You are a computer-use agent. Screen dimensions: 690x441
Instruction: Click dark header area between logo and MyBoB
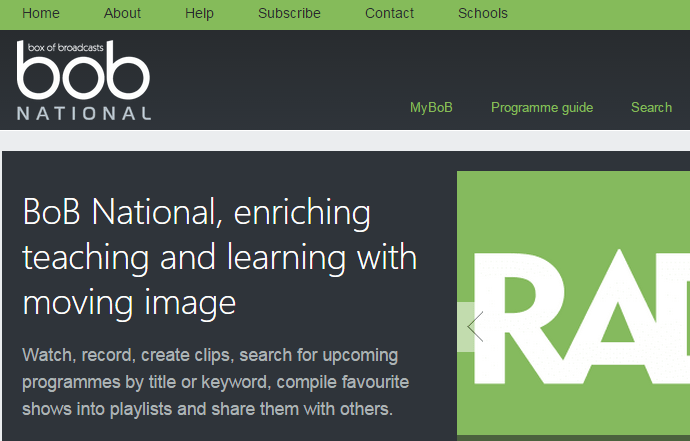pos(280,80)
